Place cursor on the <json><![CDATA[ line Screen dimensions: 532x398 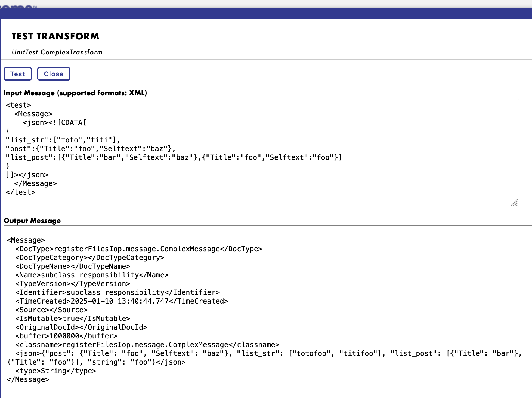[54, 123]
